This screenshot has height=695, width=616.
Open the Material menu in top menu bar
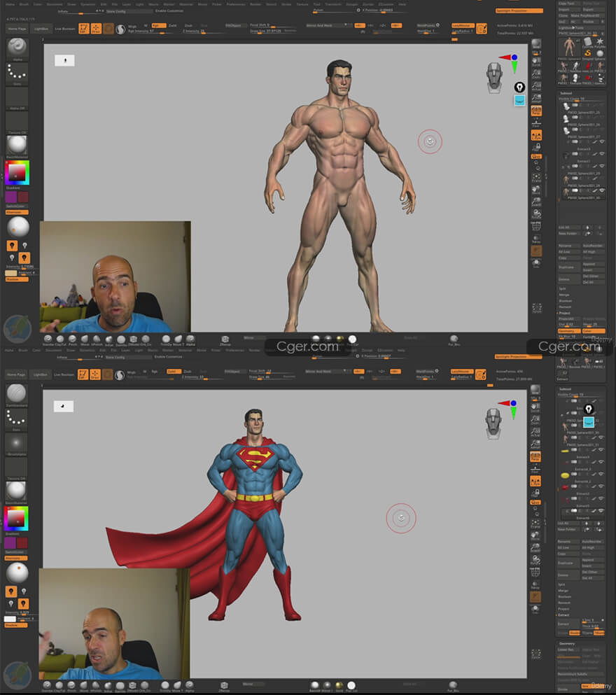[186, 4]
